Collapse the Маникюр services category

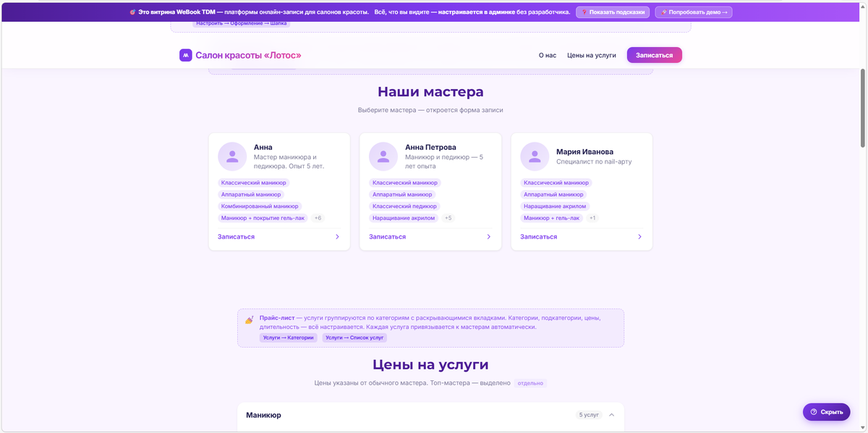tap(610, 415)
